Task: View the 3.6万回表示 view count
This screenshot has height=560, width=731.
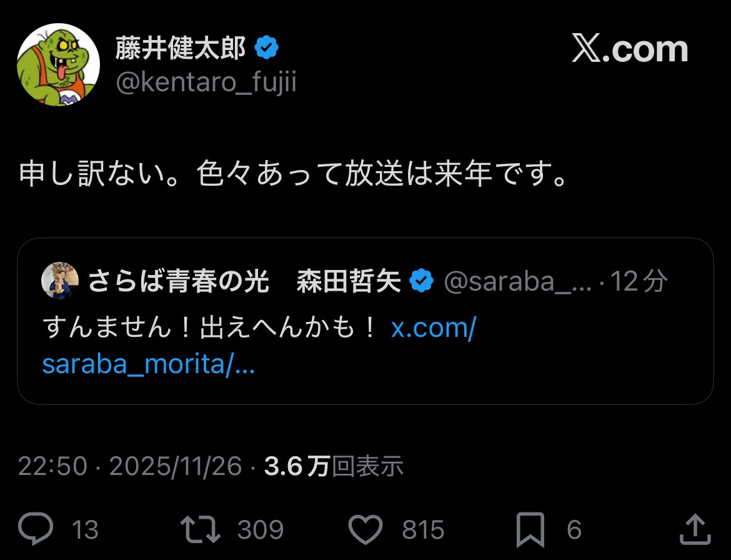Action: click(x=334, y=466)
